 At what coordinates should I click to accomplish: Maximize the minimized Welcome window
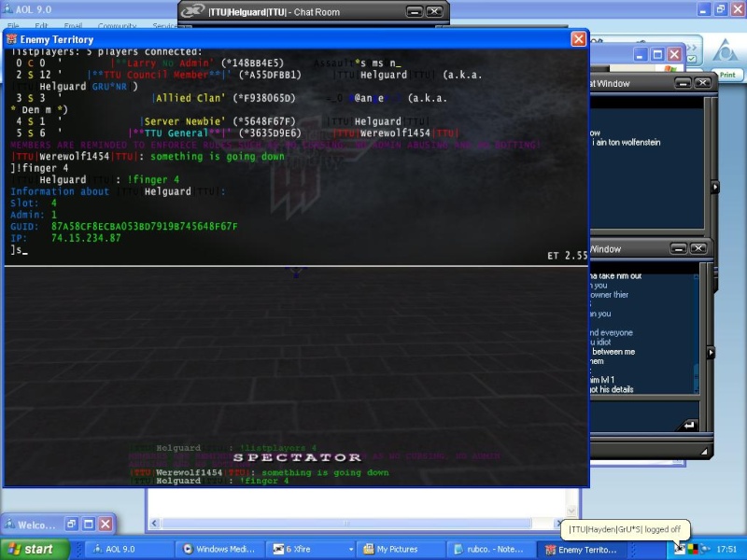click(89, 525)
